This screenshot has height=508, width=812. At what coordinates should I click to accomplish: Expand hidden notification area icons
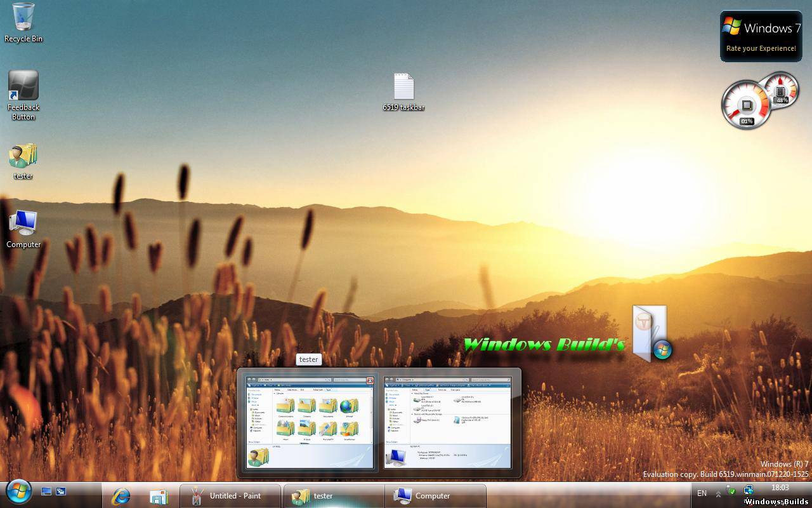click(718, 494)
